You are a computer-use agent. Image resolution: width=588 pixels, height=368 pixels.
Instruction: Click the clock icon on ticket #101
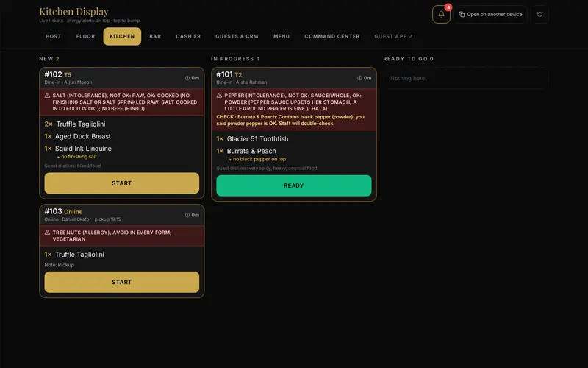click(x=359, y=78)
